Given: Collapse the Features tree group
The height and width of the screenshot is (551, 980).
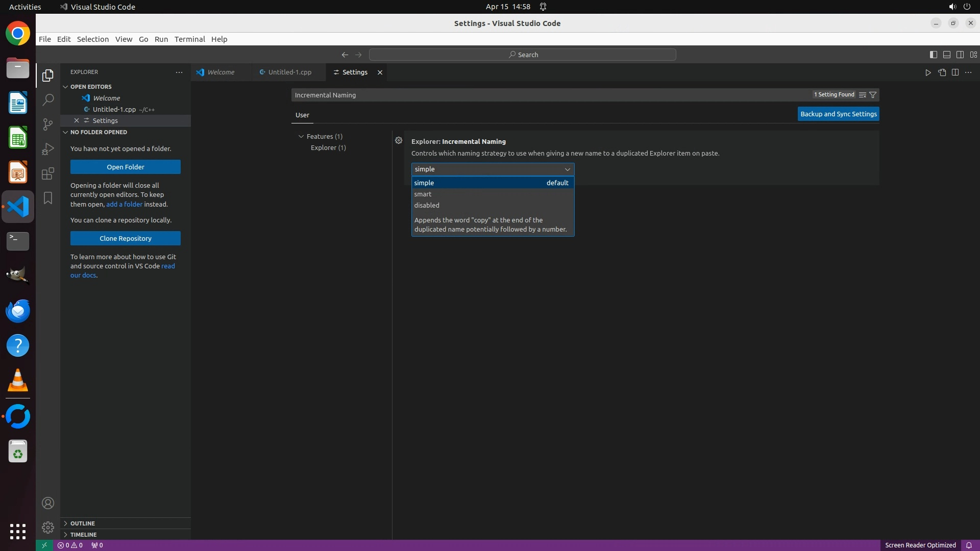Looking at the screenshot, I should point(301,136).
